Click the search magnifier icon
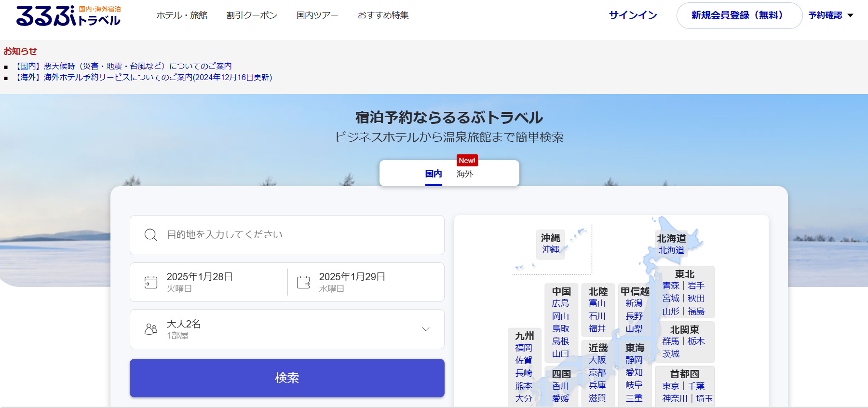This screenshot has width=868, height=408. pos(151,235)
